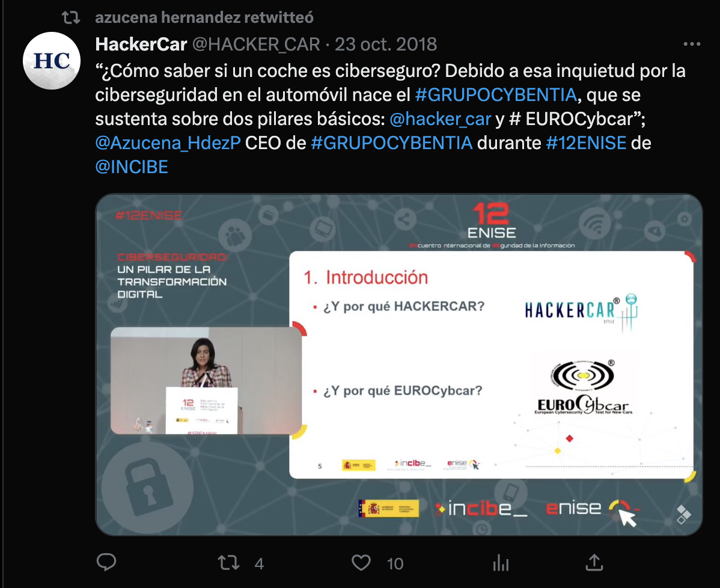720x588 pixels.
Task: Open the HackerCar display name
Action: (x=141, y=44)
